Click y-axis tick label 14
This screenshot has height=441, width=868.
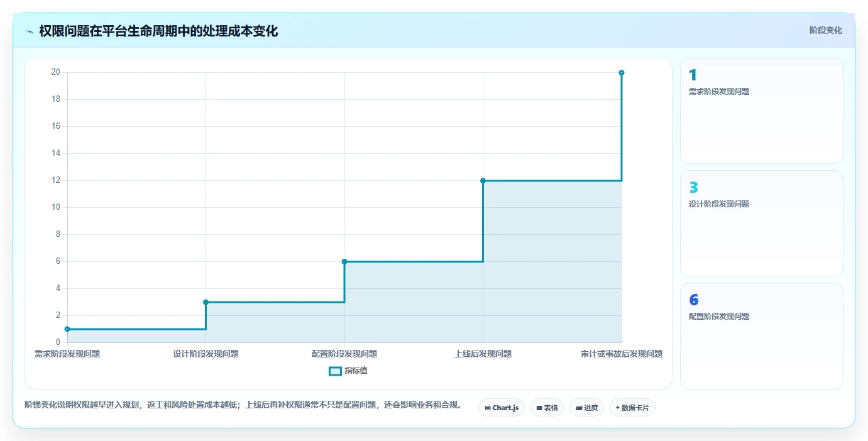point(55,153)
